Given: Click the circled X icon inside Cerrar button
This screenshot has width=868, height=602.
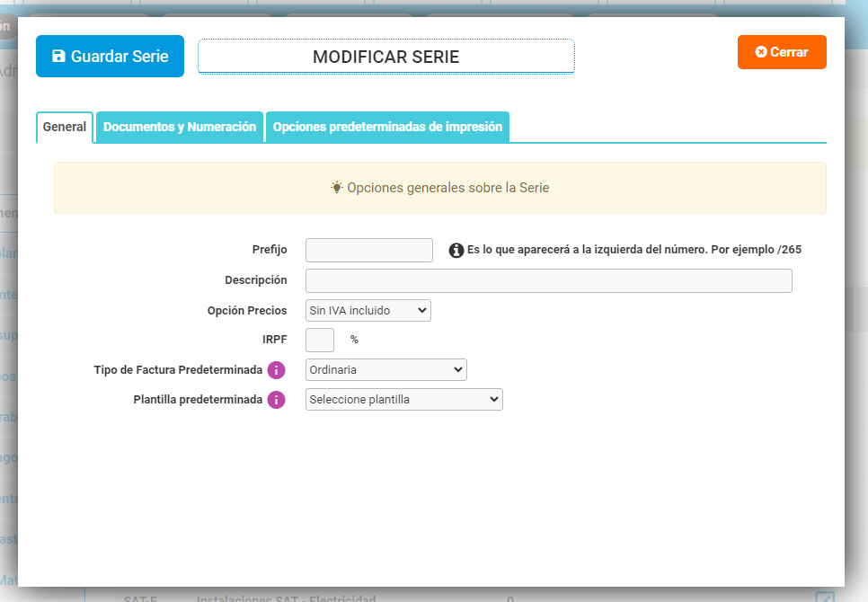Looking at the screenshot, I should pyautogui.click(x=760, y=52).
